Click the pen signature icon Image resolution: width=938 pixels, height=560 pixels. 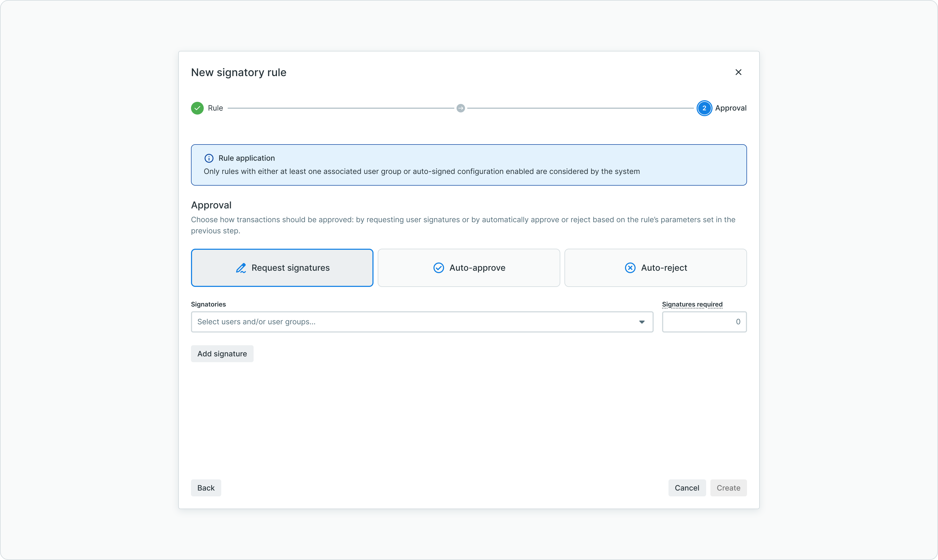[241, 268]
